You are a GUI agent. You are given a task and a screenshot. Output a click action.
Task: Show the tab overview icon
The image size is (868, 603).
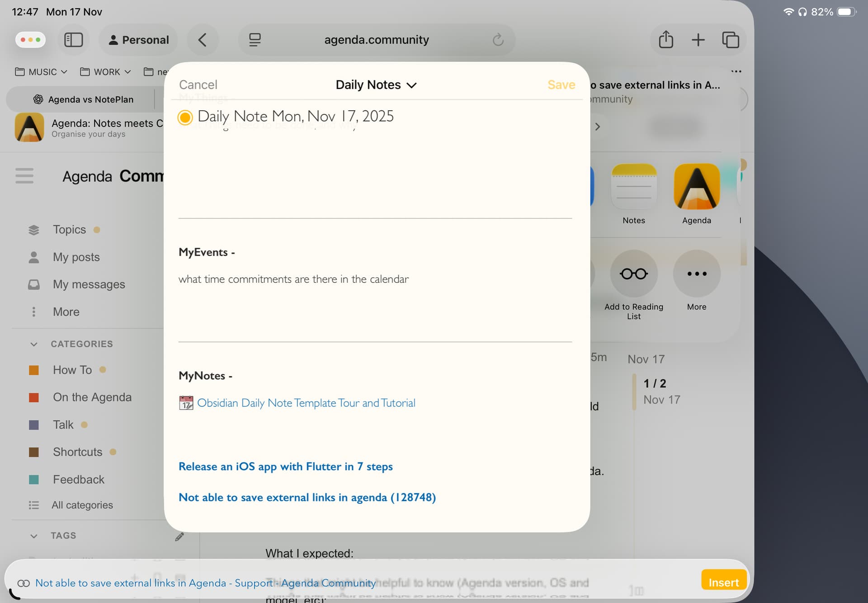[x=731, y=40]
